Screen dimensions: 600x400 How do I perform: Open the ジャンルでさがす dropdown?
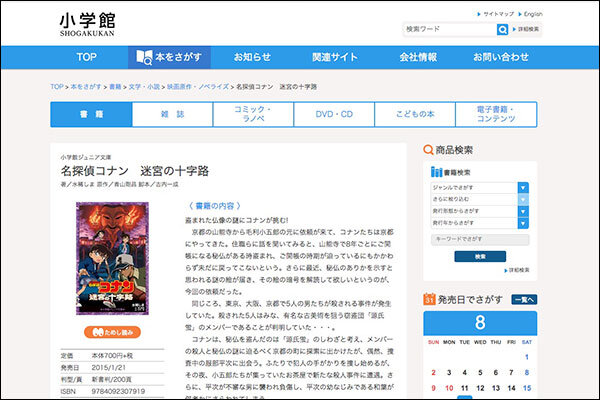pos(480,188)
